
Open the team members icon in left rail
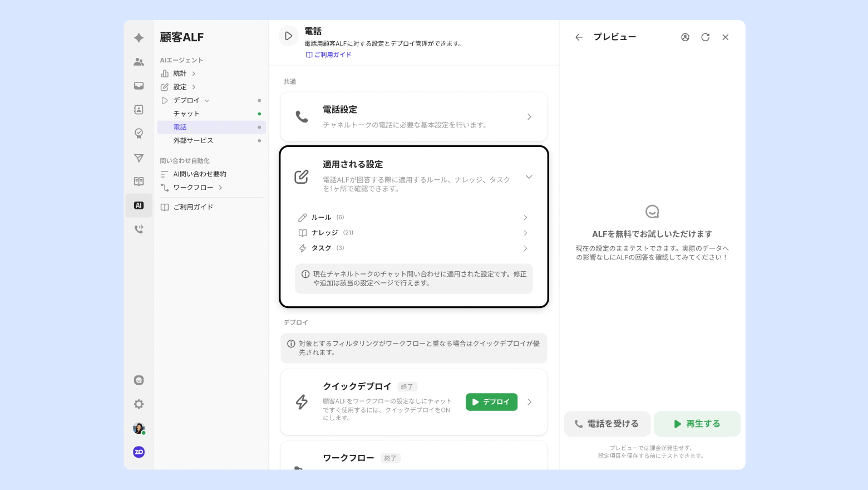(139, 62)
